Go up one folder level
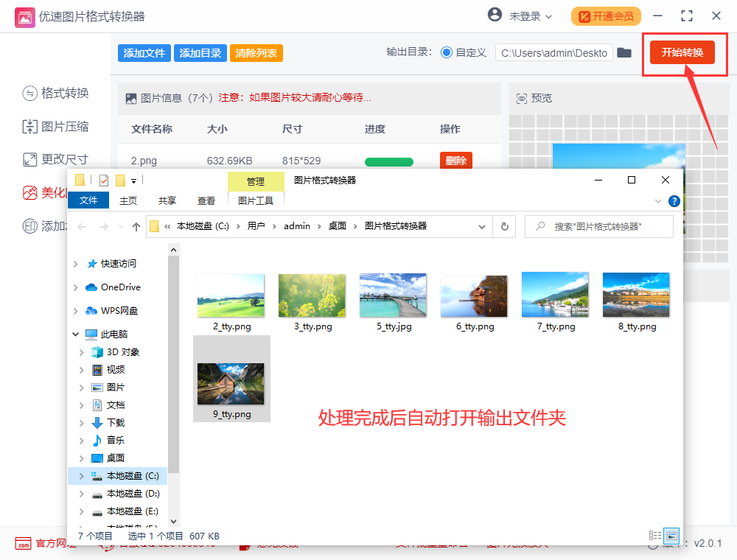Screen dimensions: 737x560 [136, 227]
